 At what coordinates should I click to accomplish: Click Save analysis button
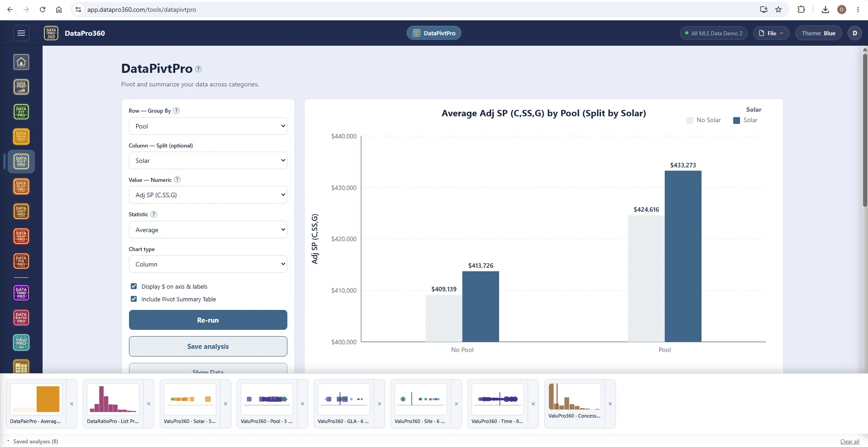point(208,346)
